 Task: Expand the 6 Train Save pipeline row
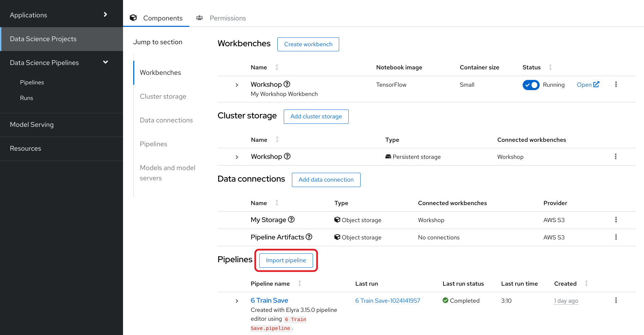pyautogui.click(x=237, y=301)
